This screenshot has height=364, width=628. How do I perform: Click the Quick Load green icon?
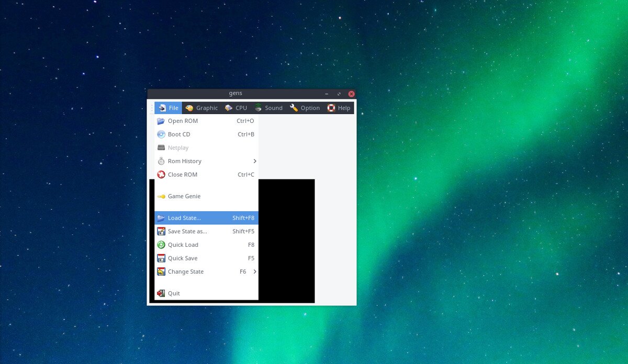coord(161,245)
